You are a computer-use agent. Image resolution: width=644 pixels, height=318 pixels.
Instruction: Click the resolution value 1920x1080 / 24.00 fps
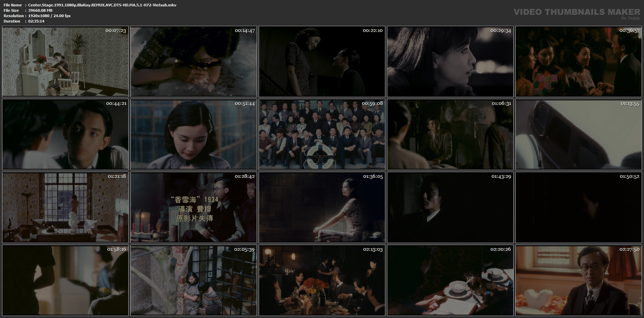[49, 16]
